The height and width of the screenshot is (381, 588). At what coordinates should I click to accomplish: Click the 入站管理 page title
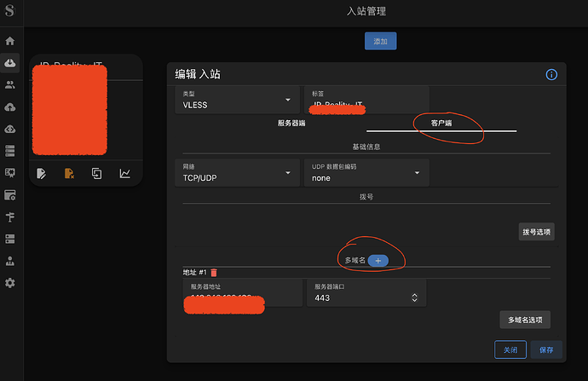pyautogui.click(x=366, y=11)
